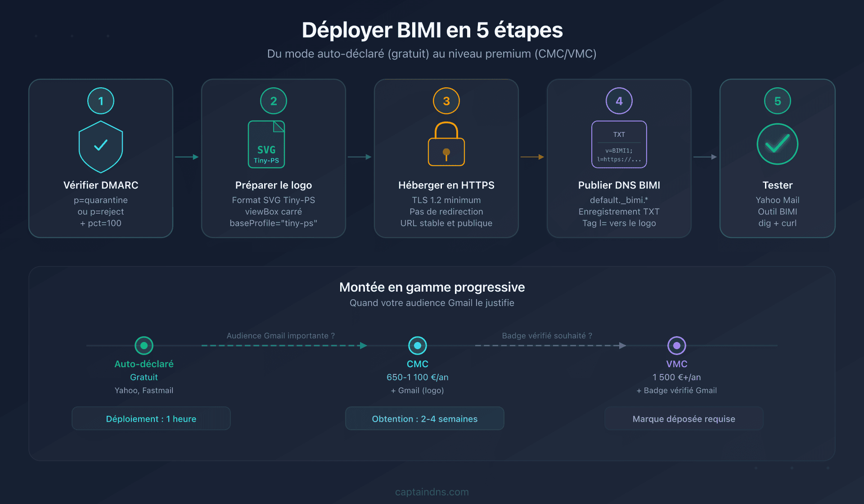Click the Préparer le logo heading
Screen dimensions: 864x504
274,185
